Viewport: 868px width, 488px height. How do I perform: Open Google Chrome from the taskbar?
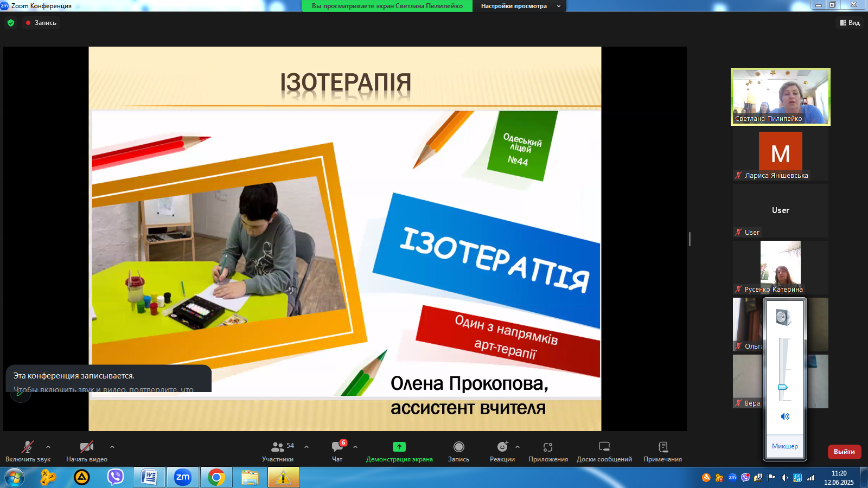216,478
